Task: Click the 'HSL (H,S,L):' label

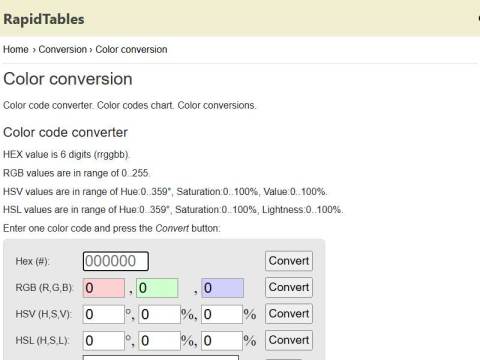Action: pyautogui.click(x=42, y=341)
